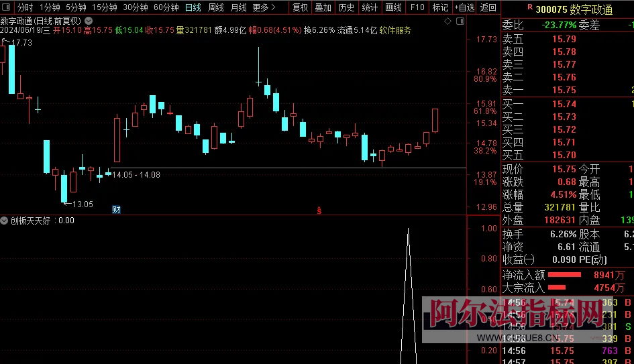This screenshot has width=634, height=364.
Task: Open the 画线 drawing tools
Action: coord(394,7)
